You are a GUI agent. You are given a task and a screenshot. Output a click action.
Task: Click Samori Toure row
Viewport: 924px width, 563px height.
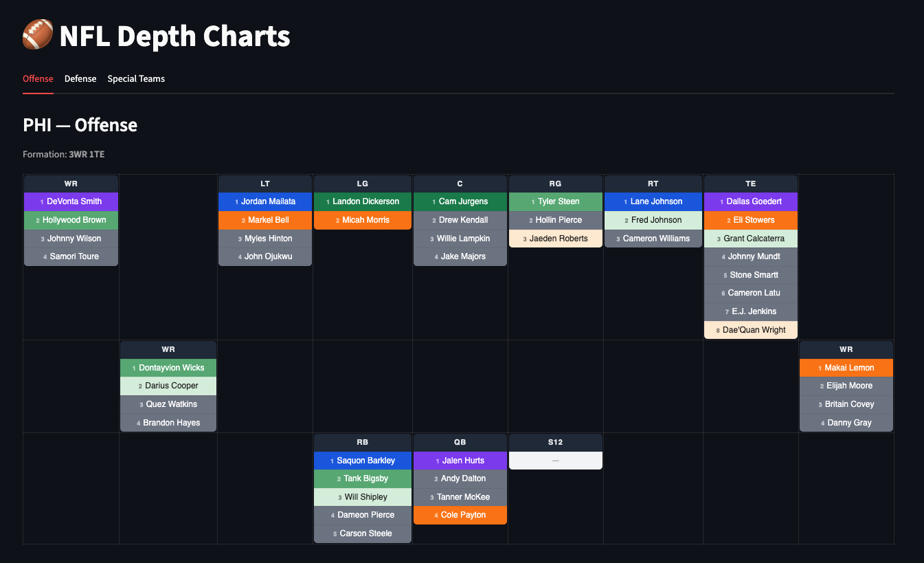pyautogui.click(x=71, y=256)
